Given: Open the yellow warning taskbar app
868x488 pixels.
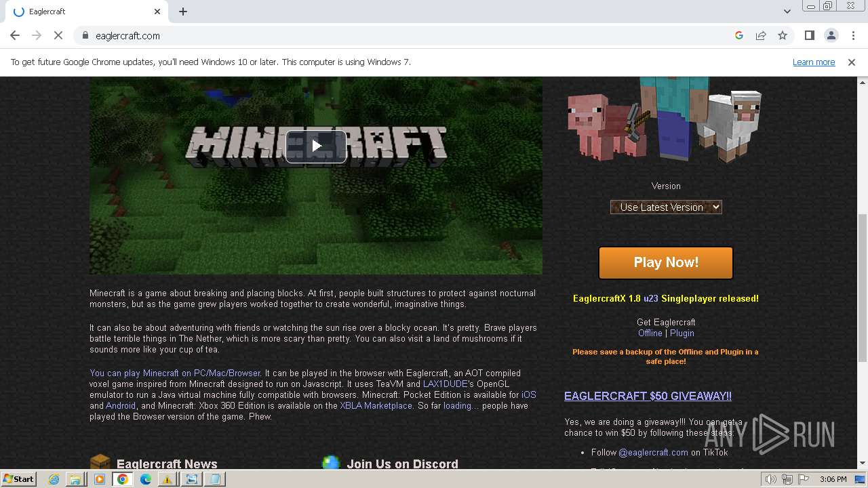Looking at the screenshot, I should pos(168,479).
